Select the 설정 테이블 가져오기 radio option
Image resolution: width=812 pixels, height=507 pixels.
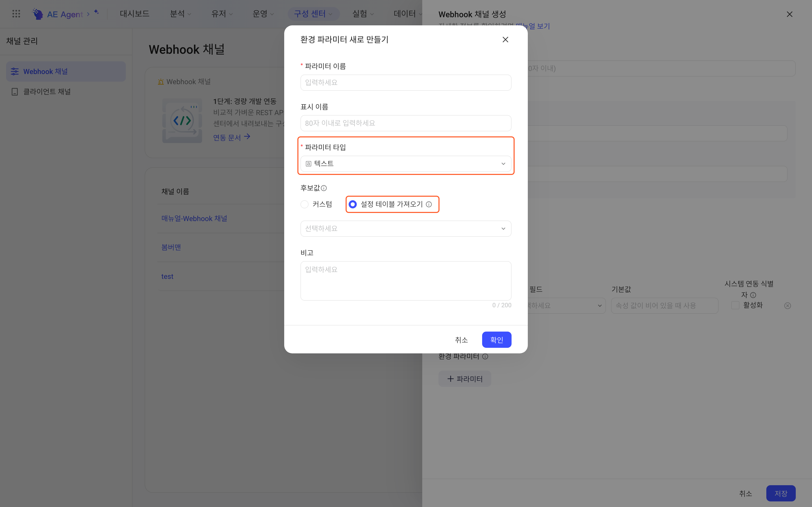[353, 204]
